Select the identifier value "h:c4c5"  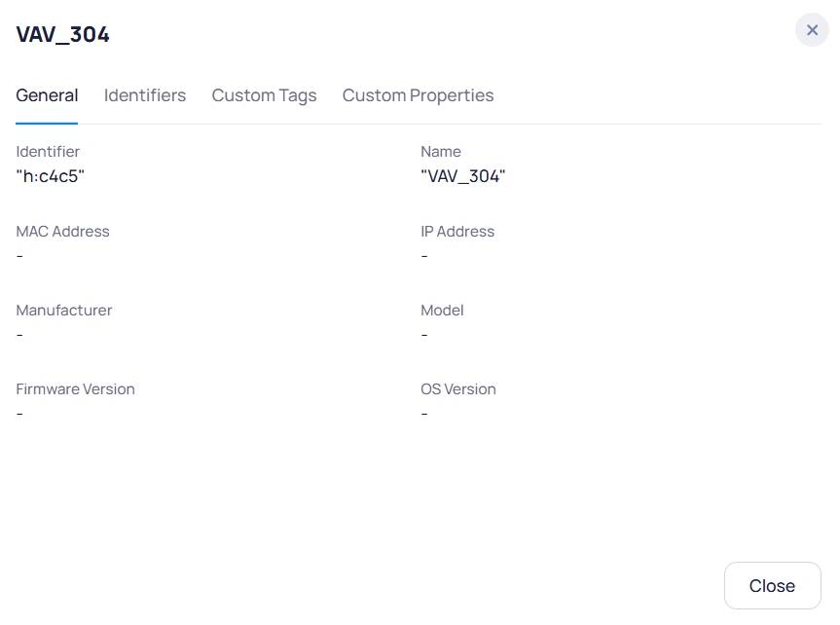coord(51,176)
